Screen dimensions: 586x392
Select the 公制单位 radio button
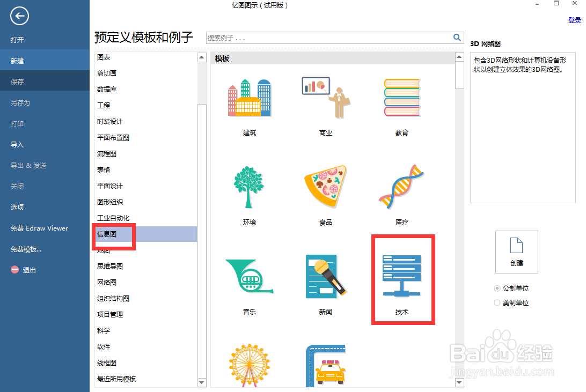point(497,288)
